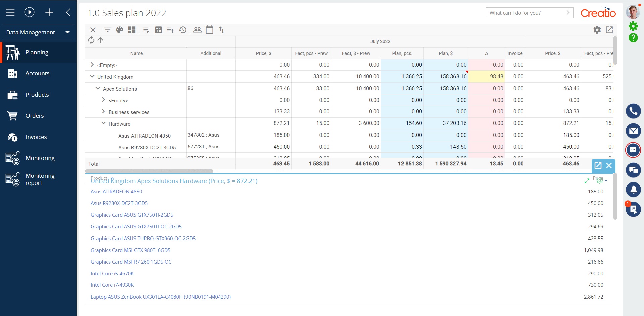
Task: Click the access rights users icon
Action: point(197,30)
